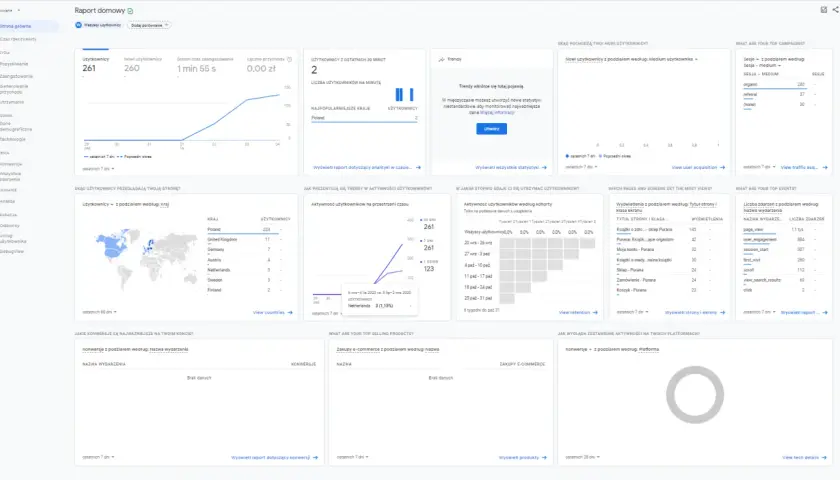The width and height of the screenshot is (840, 480).
Task: Open date range dropdown in e-commerce purchases card
Action: click(353, 457)
